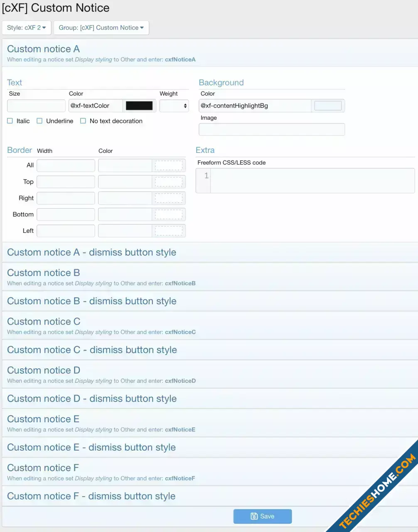The image size is (418, 532).
Task: Expand the Custom notice E section
Action: 210,423
